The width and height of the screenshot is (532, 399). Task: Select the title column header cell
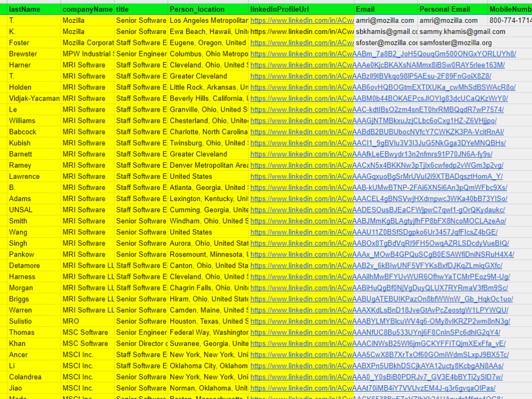[x=141, y=9]
